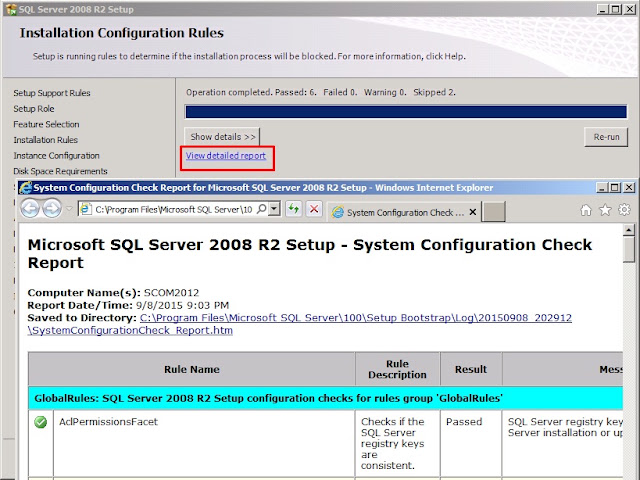Image resolution: width=640 pixels, height=480 pixels.
Task: Minimize the Internet Explorer report window
Action: point(602,188)
